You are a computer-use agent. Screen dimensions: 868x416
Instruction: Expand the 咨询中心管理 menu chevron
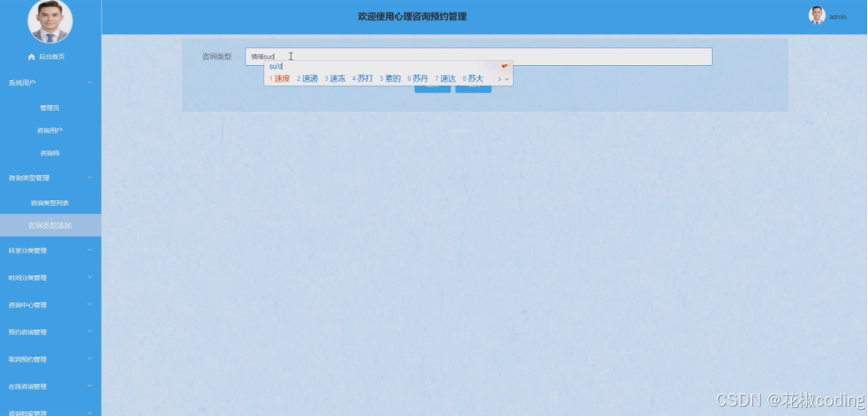[x=89, y=305]
